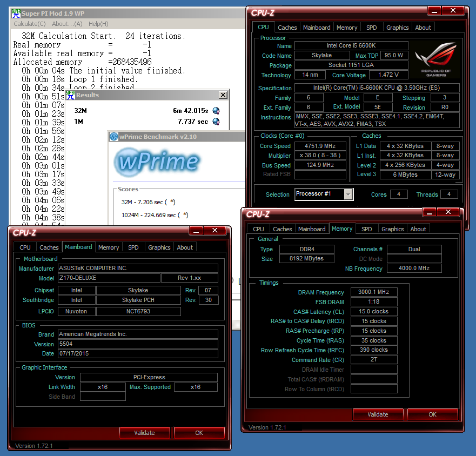Click wPrime 32M score 7.206 sec
Screen dimensions: 476x456
tap(149, 202)
